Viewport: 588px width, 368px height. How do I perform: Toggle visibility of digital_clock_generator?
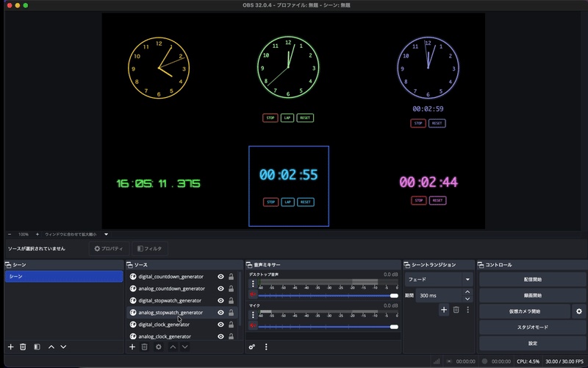tap(220, 325)
